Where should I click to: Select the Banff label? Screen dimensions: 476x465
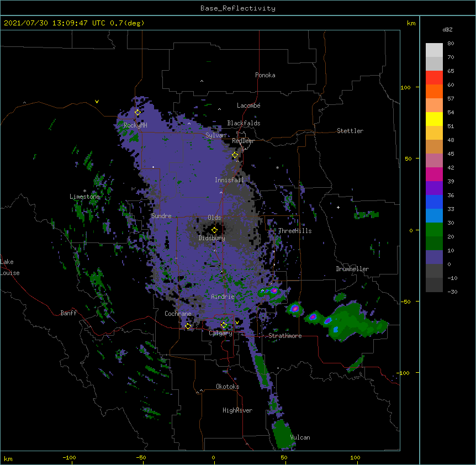pyautogui.click(x=68, y=313)
